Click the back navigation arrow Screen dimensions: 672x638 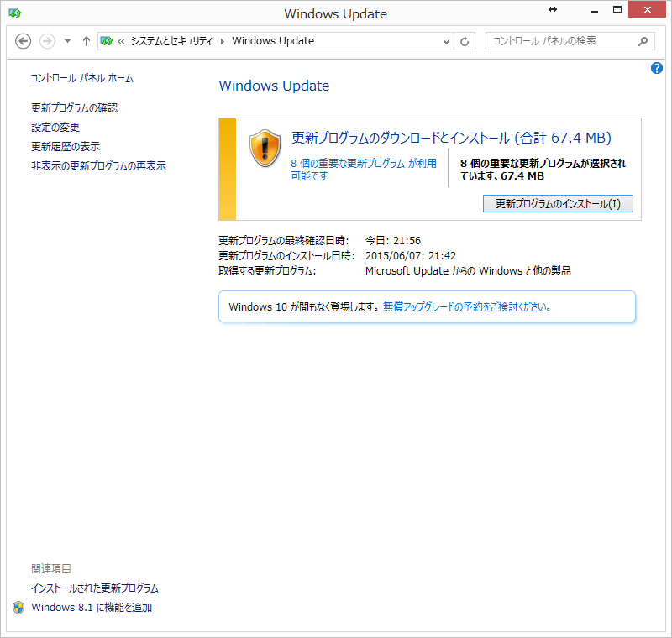tap(24, 41)
